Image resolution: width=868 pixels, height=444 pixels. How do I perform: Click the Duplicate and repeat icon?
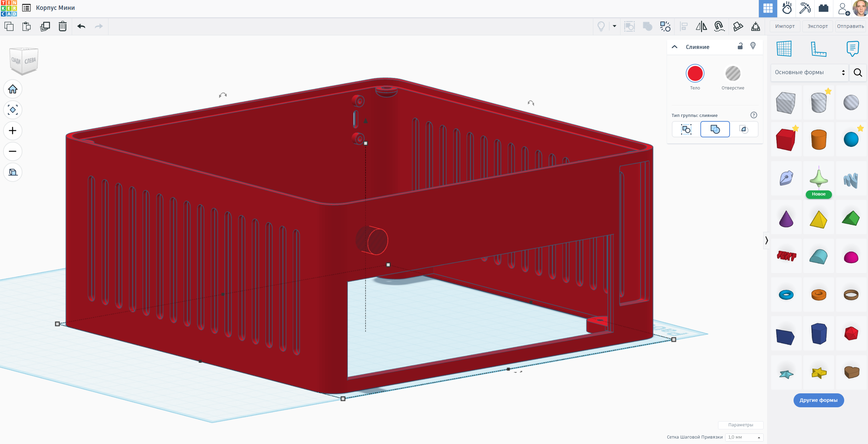[45, 27]
